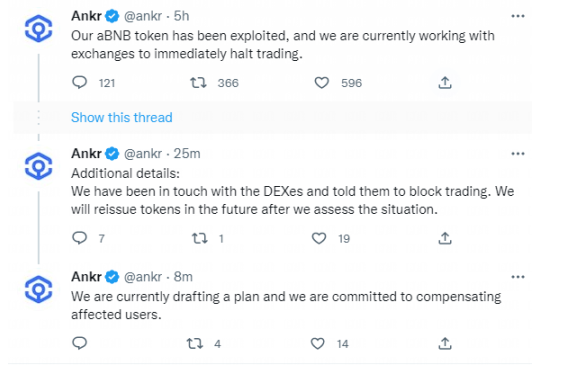The image size is (571, 375).
Task: Reply to the Additional details tweet
Action: pos(79,238)
